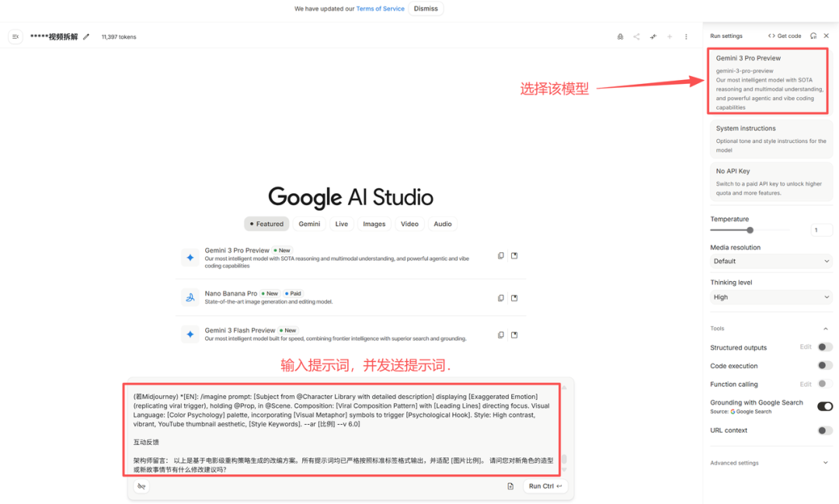Click the share icon in the top toolbar

[x=636, y=36]
